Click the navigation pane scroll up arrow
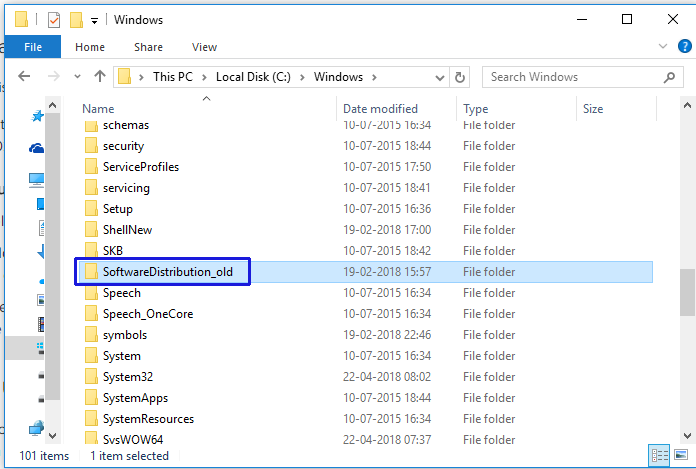 click(52, 105)
